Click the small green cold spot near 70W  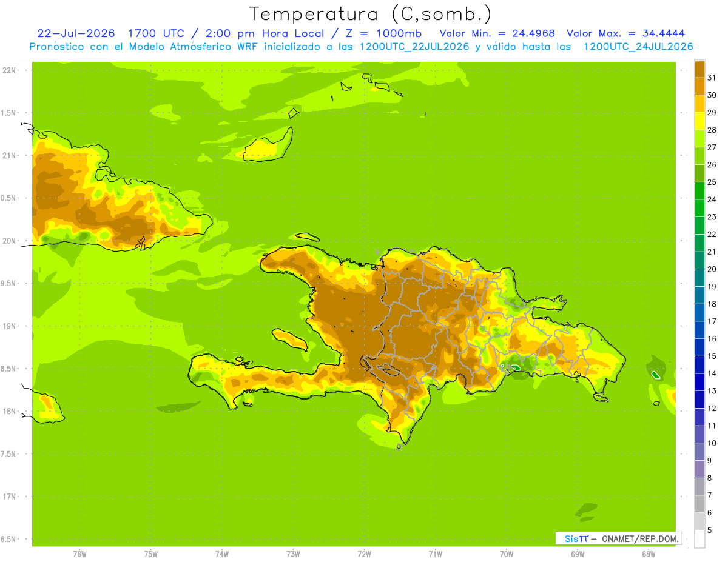point(516,367)
